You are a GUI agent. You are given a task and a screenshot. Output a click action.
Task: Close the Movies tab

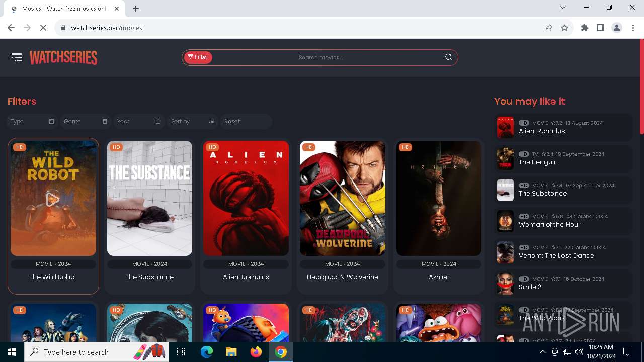[117, 9]
